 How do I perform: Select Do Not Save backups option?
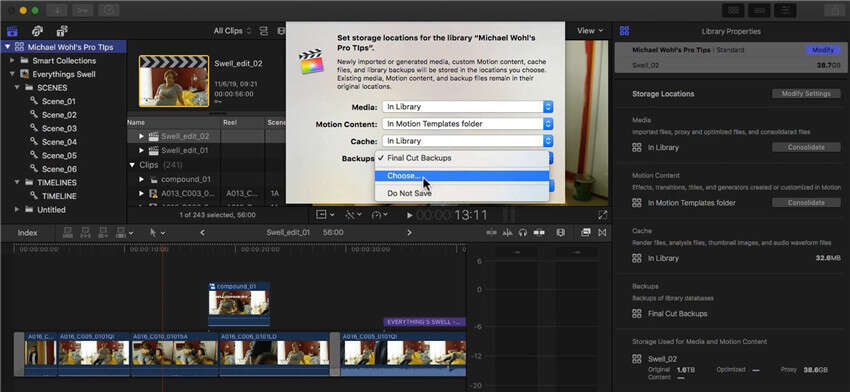tap(462, 193)
